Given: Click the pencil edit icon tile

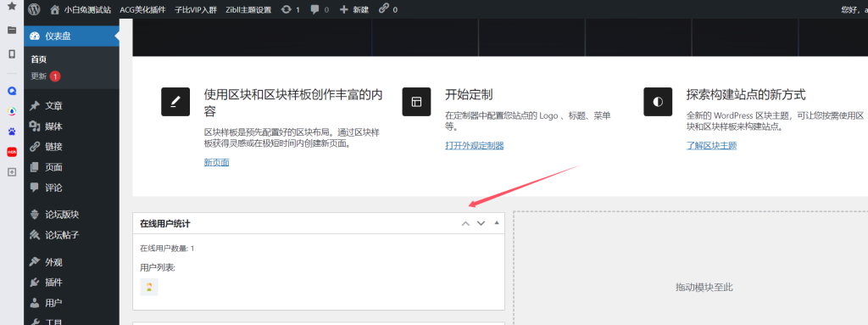Looking at the screenshot, I should (175, 102).
